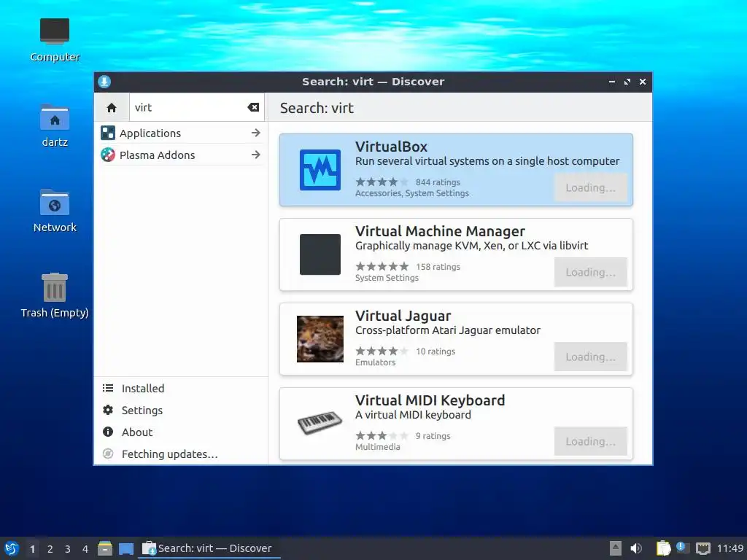Click the VirtualBox app icon

(320, 170)
